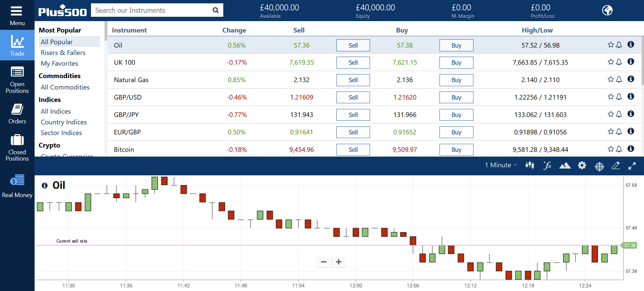Set alert bell for Natural Gas
The width and height of the screenshot is (644, 291).
tap(619, 79)
